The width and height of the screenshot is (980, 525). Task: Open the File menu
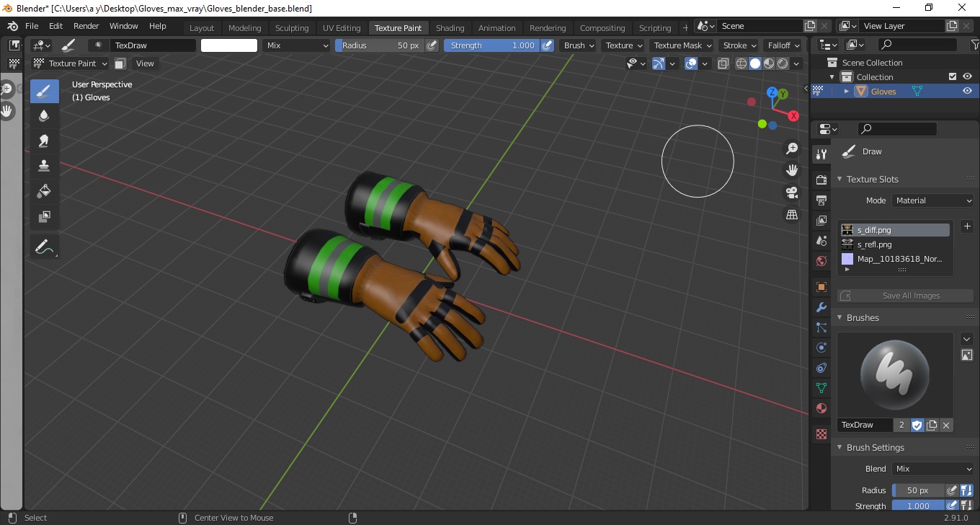pyautogui.click(x=32, y=26)
